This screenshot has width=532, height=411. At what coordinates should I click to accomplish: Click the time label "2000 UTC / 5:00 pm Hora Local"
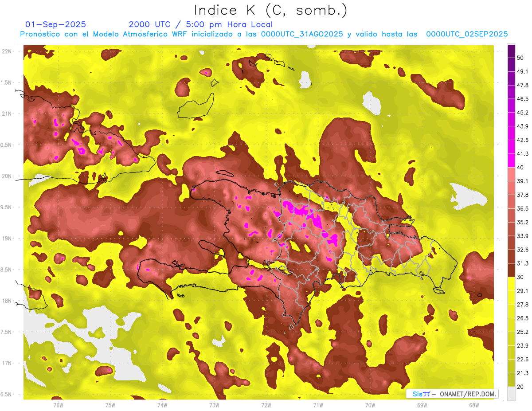pos(200,24)
